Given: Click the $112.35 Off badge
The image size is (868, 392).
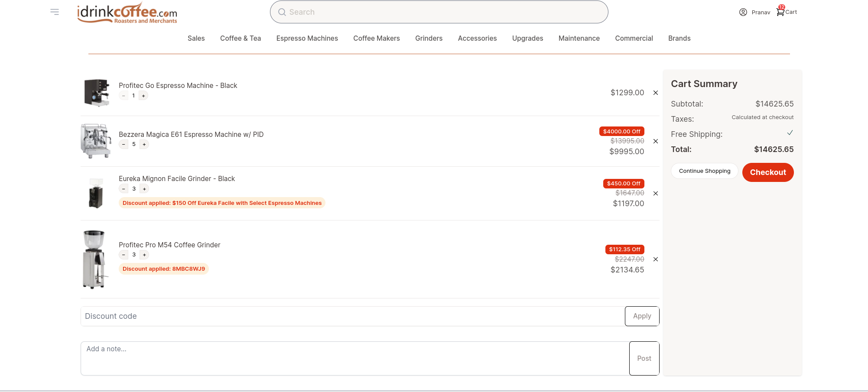Looking at the screenshot, I should [x=624, y=249].
